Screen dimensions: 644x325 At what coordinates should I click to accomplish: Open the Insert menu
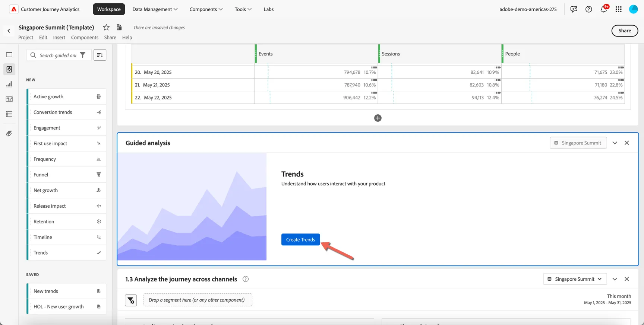pos(59,37)
